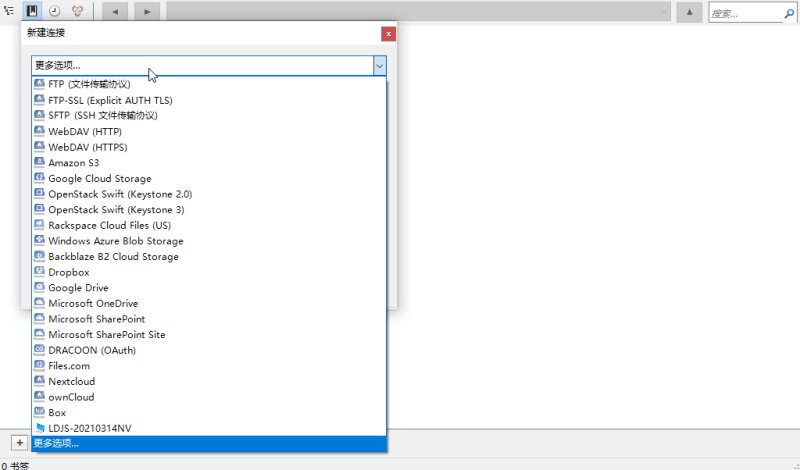Click the DRACOON (OAuth) row icon
The image size is (800, 470).
coord(39,349)
